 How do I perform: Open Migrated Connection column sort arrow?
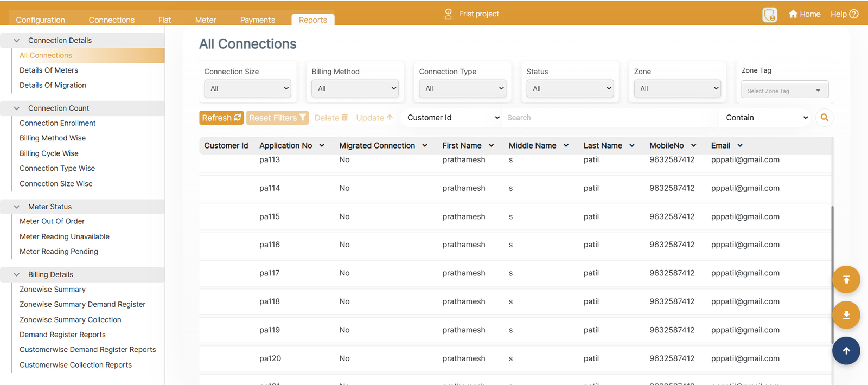425,145
